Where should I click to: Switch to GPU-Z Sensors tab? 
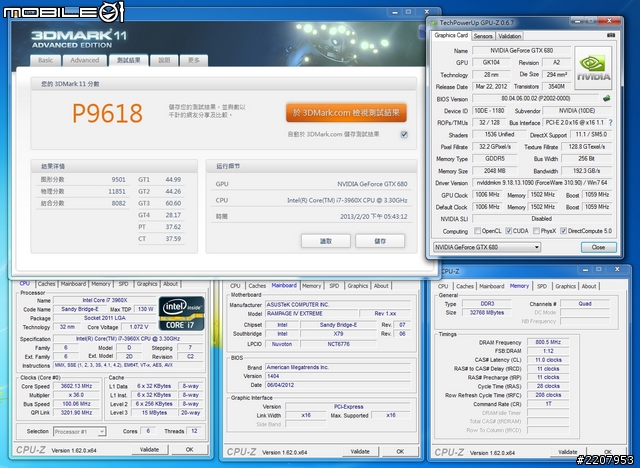click(483, 36)
